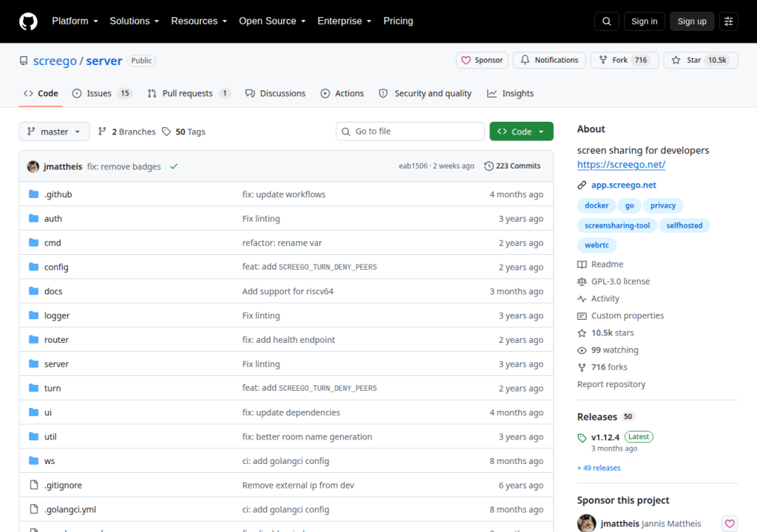Viewport: 757px width, 532px height.
Task: Open the screego owner link
Action: click(x=55, y=61)
